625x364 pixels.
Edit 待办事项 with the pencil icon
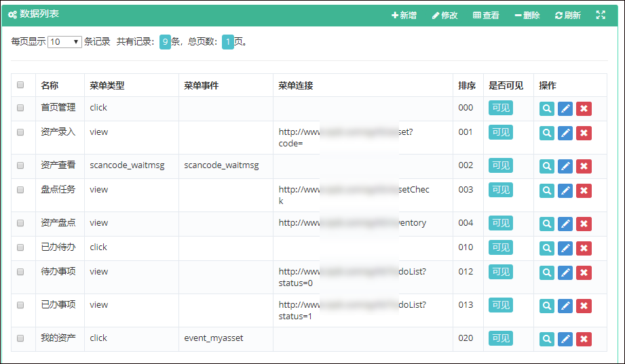click(565, 272)
